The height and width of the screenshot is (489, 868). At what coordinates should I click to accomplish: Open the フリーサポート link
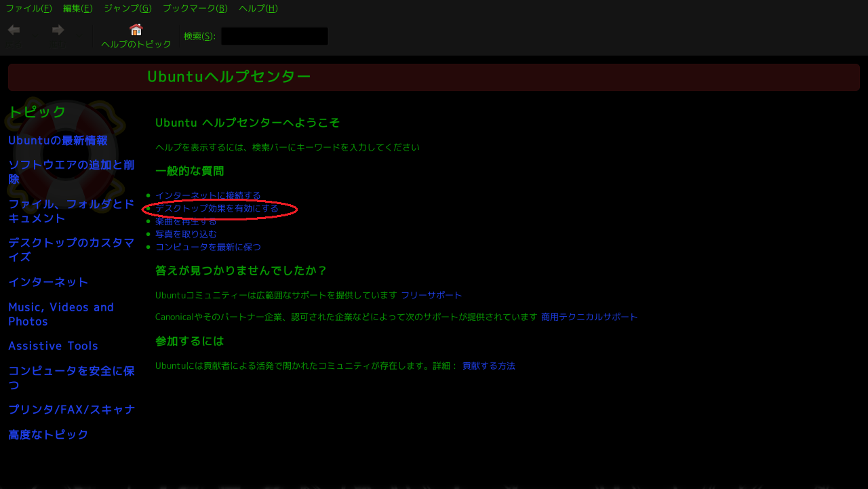click(x=431, y=295)
